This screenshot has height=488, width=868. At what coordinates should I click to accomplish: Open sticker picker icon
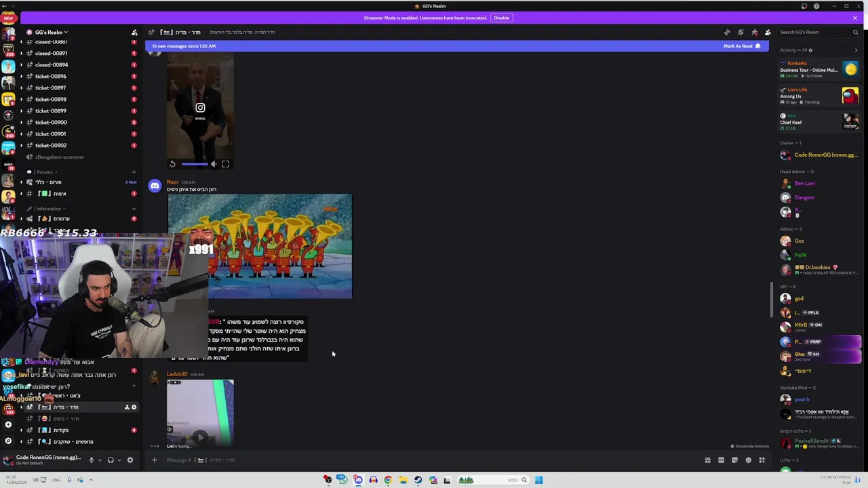point(734,460)
